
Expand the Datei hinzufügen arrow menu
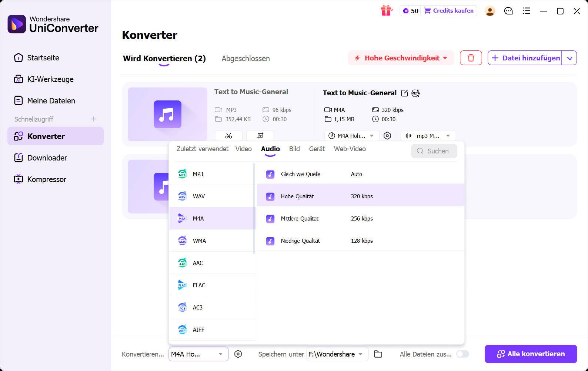click(x=569, y=58)
